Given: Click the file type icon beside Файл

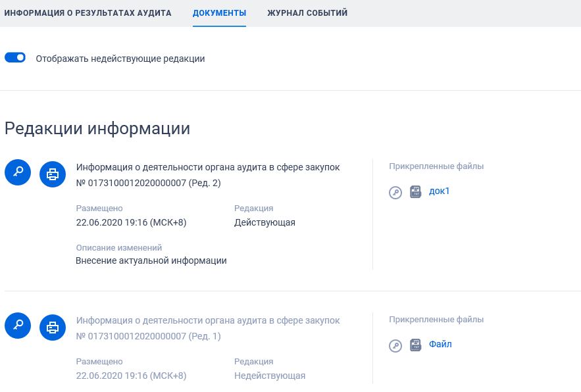Looking at the screenshot, I should pos(416,345).
